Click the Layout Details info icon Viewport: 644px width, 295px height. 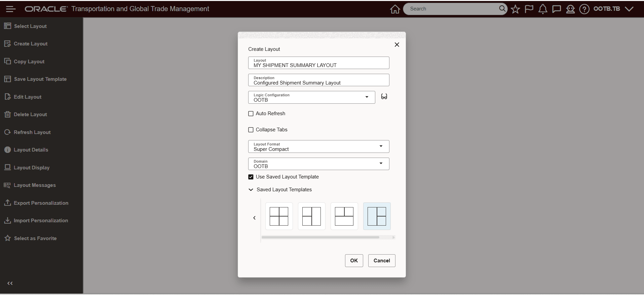point(7,150)
